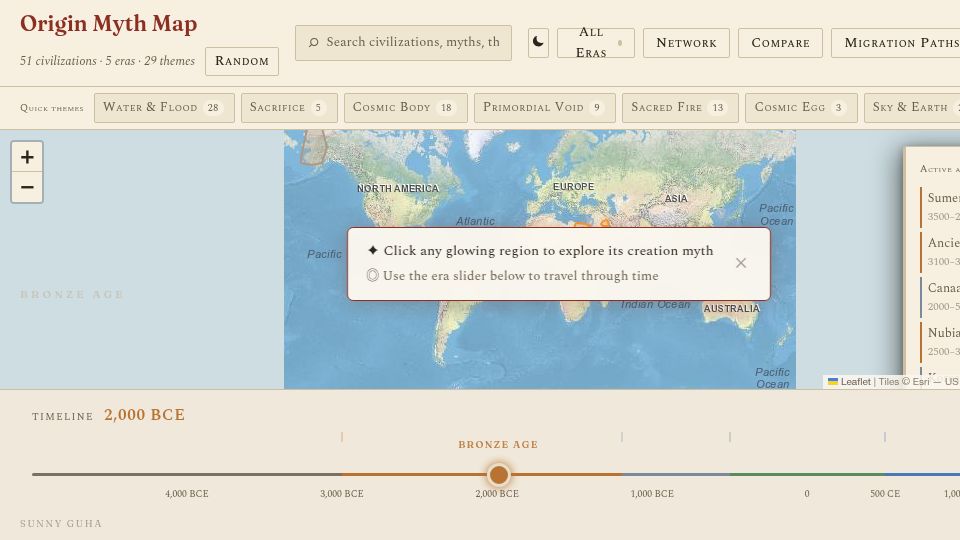Jump to year 0 on timeline
The width and height of the screenshot is (960, 540).
click(x=807, y=493)
